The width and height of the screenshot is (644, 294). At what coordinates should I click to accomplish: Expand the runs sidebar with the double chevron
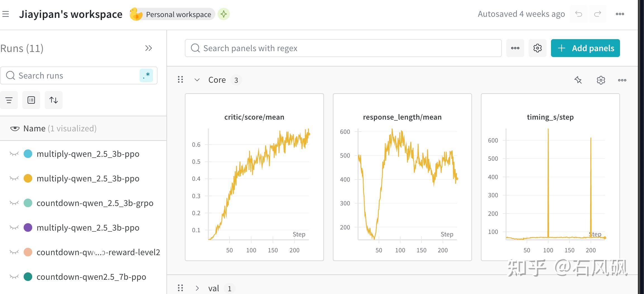click(149, 48)
